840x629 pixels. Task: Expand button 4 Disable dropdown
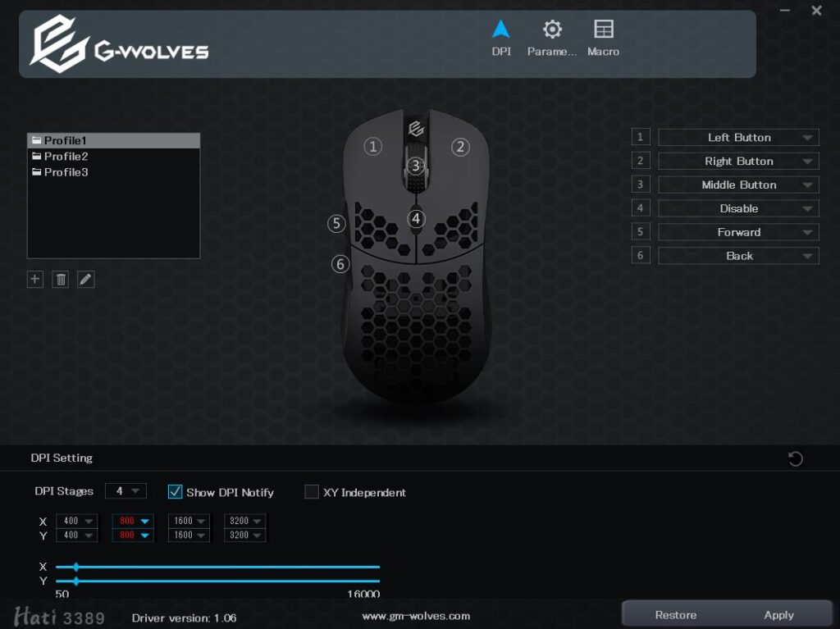(738, 208)
